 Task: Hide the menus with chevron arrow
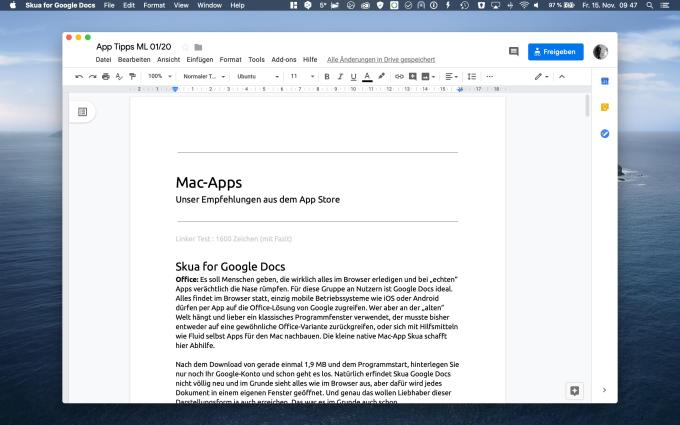coord(562,77)
